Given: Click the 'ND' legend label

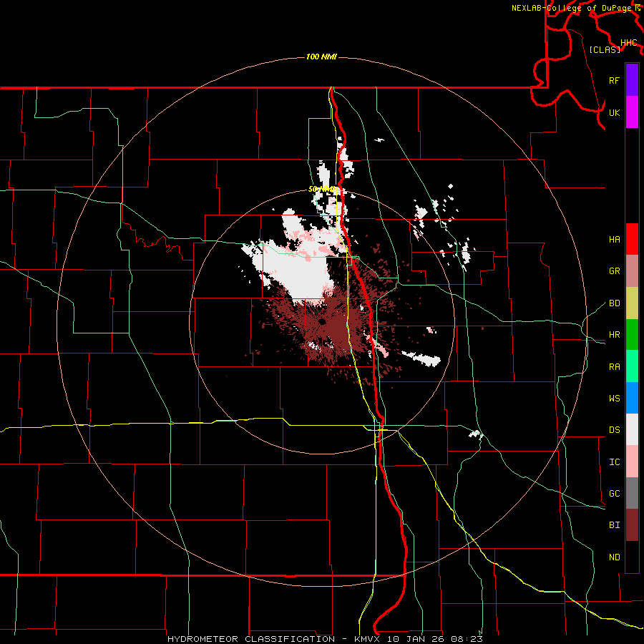Looking at the screenshot, I should (x=614, y=557).
